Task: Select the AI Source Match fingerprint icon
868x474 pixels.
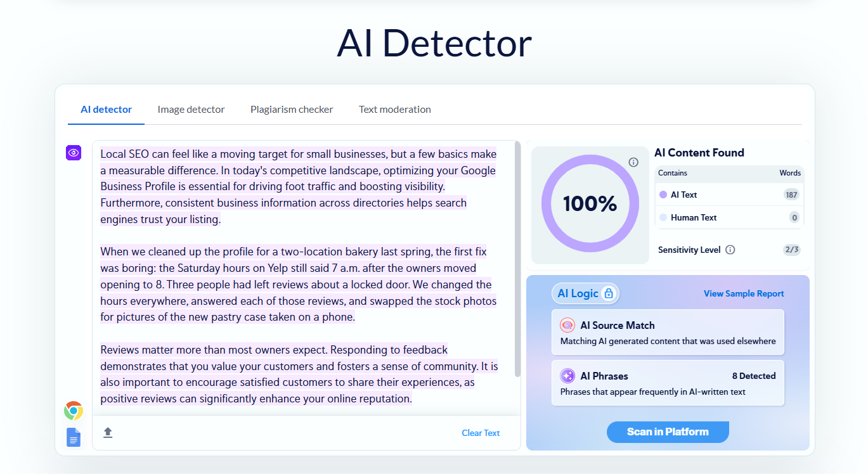Action: point(567,325)
